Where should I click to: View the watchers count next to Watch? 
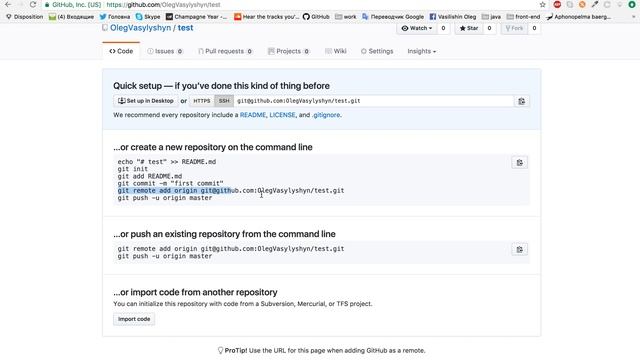click(x=443, y=28)
